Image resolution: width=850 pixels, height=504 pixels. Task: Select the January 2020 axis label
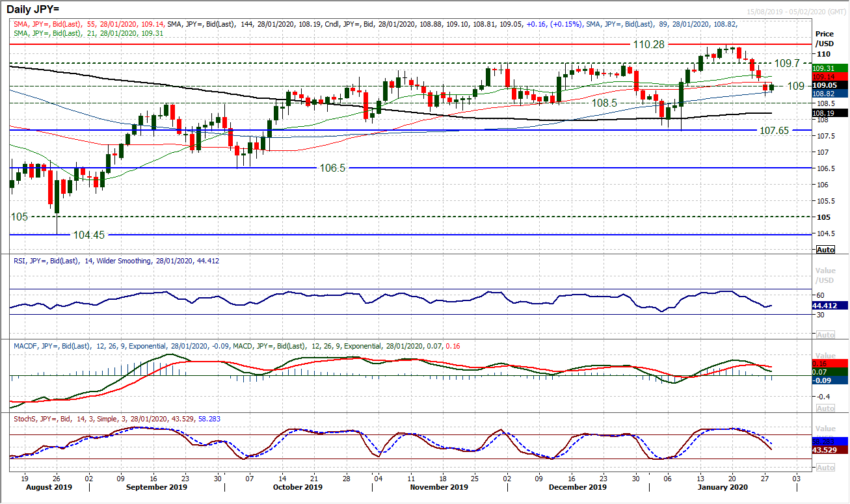(722, 486)
